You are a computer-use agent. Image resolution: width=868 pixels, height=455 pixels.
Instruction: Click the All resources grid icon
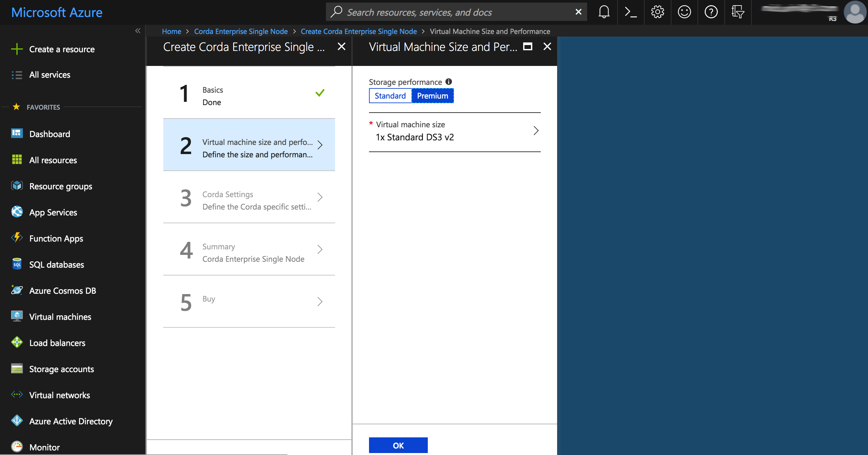pyautogui.click(x=17, y=160)
